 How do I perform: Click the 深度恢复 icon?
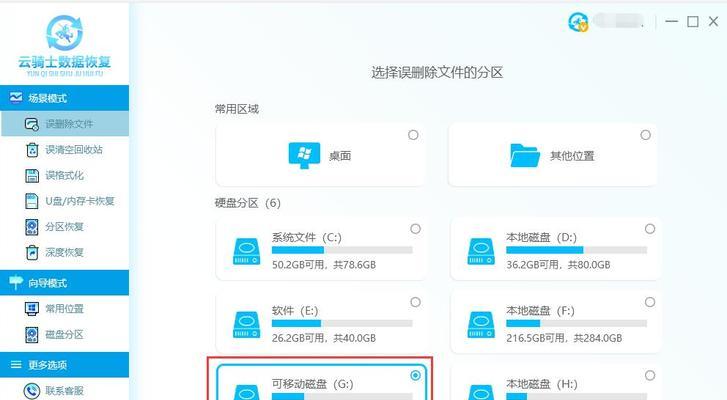point(32,253)
